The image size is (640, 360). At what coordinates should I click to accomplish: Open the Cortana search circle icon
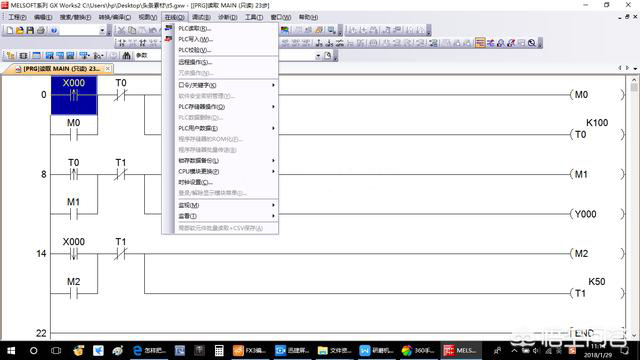coord(33,351)
